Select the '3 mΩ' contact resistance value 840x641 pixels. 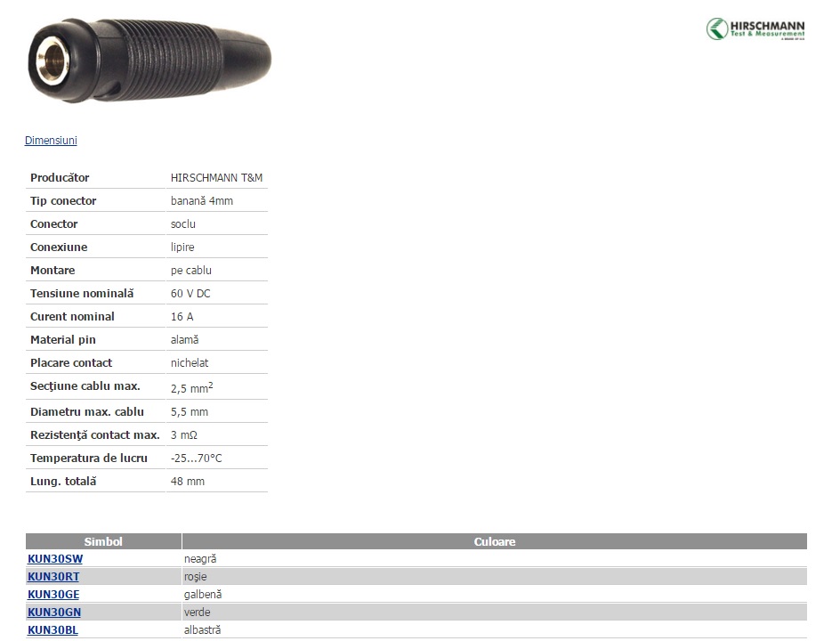click(x=184, y=435)
